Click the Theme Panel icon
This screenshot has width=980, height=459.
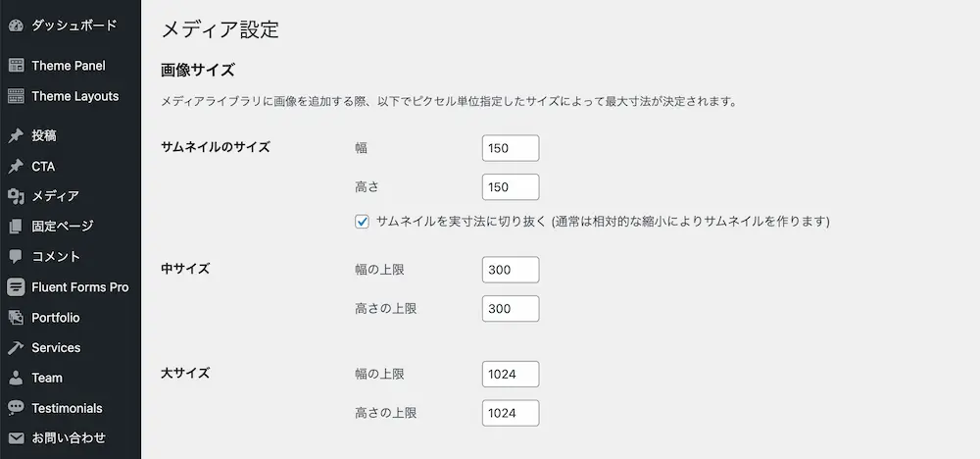tap(15, 66)
